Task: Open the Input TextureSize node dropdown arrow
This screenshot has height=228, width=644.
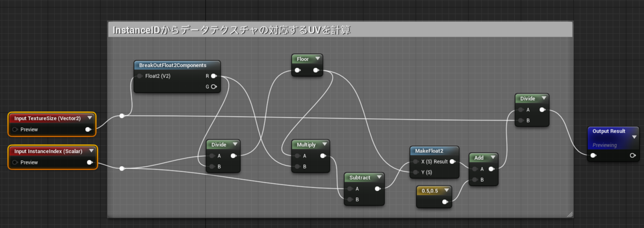Action: (x=90, y=118)
